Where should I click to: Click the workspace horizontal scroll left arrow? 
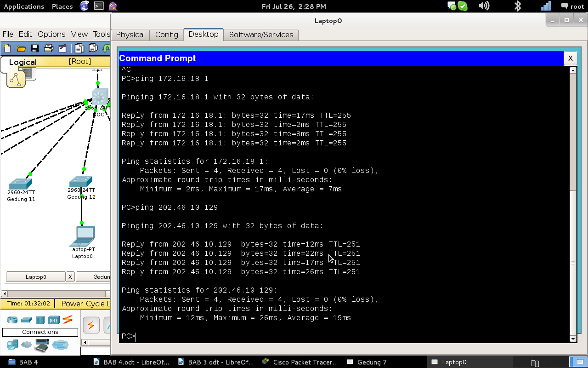(5, 293)
